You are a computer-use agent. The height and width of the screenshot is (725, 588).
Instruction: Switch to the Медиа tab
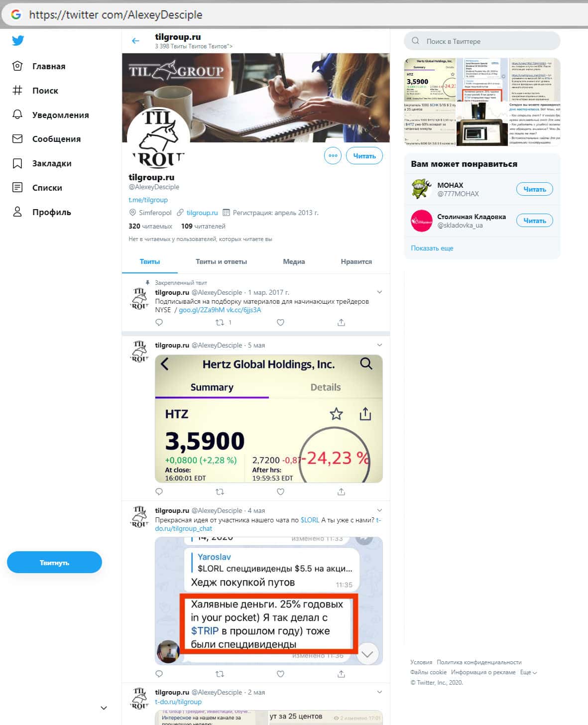pyautogui.click(x=294, y=261)
